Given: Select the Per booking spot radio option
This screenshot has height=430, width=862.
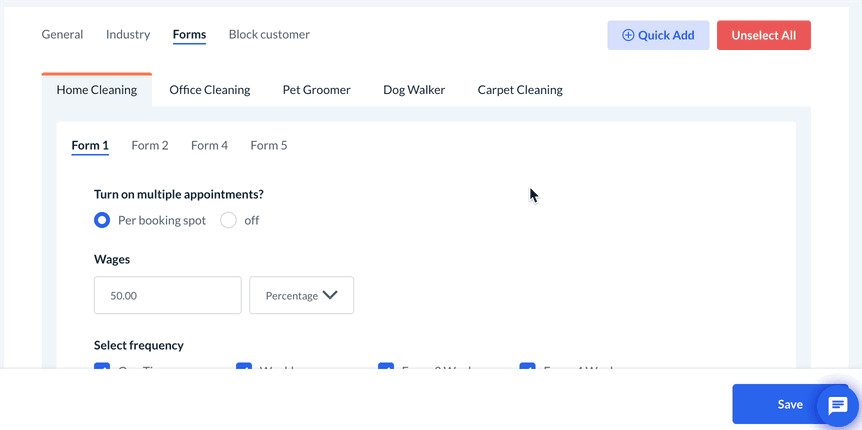Looking at the screenshot, I should pyautogui.click(x=102, y=220).
